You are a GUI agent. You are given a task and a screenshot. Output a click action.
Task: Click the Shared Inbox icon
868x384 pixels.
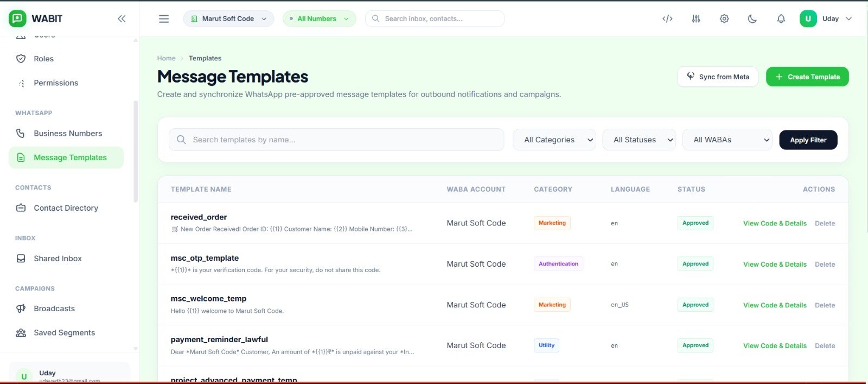point(21,259)
